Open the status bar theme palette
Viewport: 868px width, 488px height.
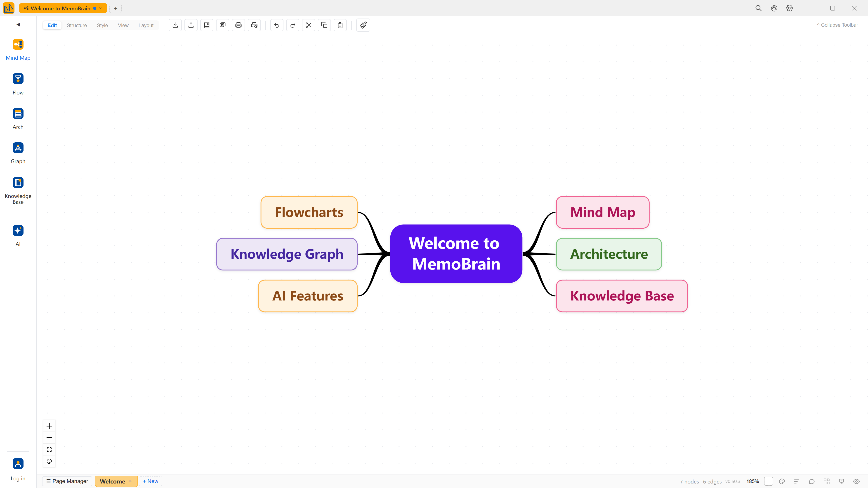(782, 481)
